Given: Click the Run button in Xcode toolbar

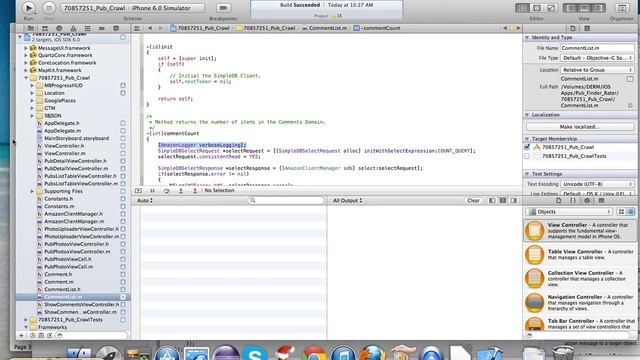Looking at the screenshot, I should pyautogui.click(x=29, y=8).
